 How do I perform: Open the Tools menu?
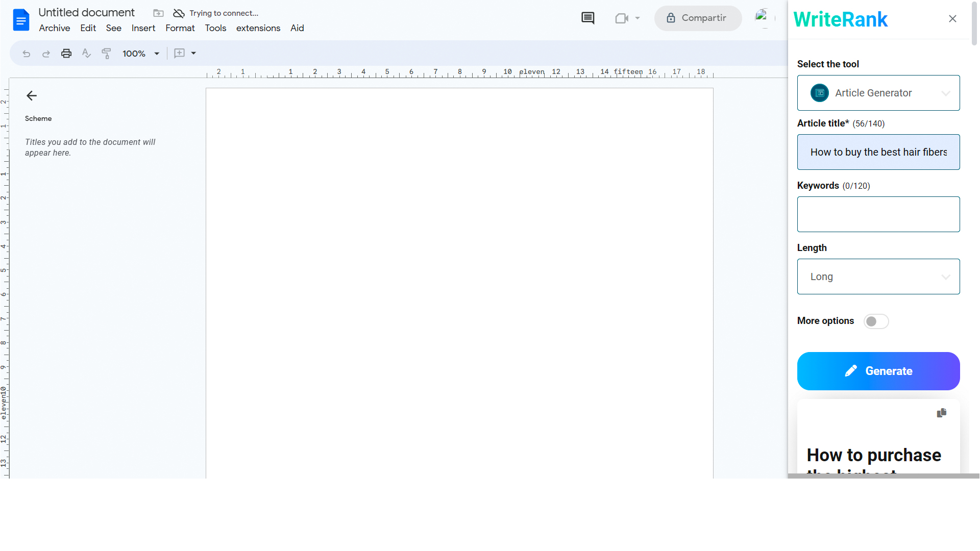[x=215, y=29]
